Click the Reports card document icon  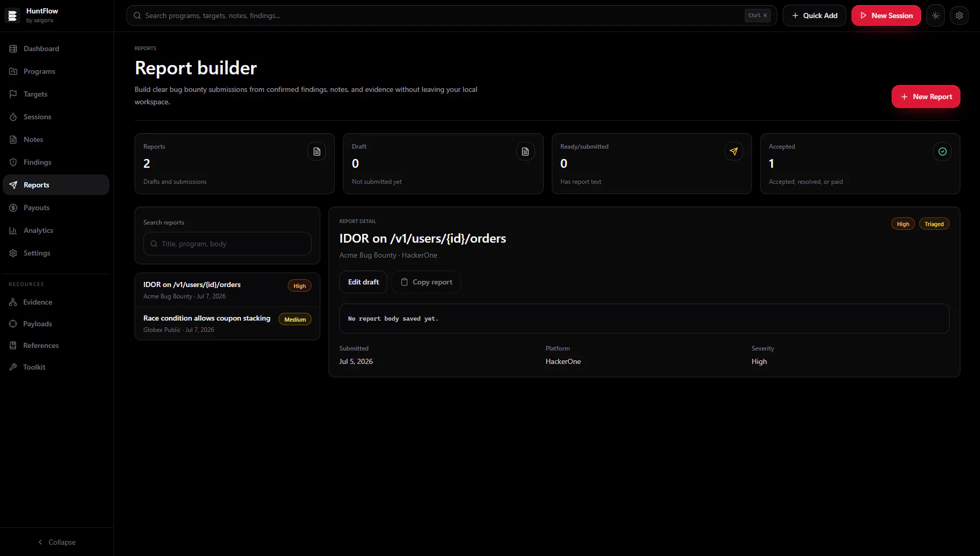tap(317, 151)
